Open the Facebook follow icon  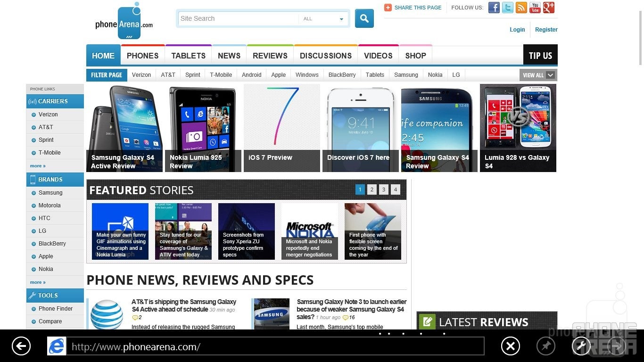tap(494, 8)
